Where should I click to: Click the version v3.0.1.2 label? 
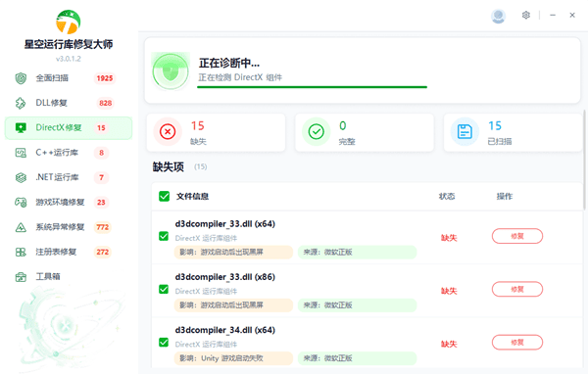(x=69, y=59)
